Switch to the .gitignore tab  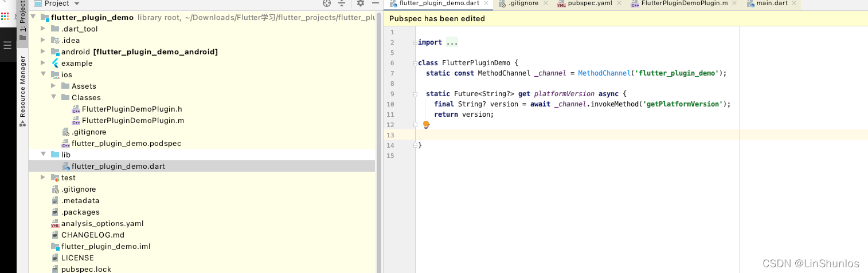pyautogui.click(x=525, y=3)
